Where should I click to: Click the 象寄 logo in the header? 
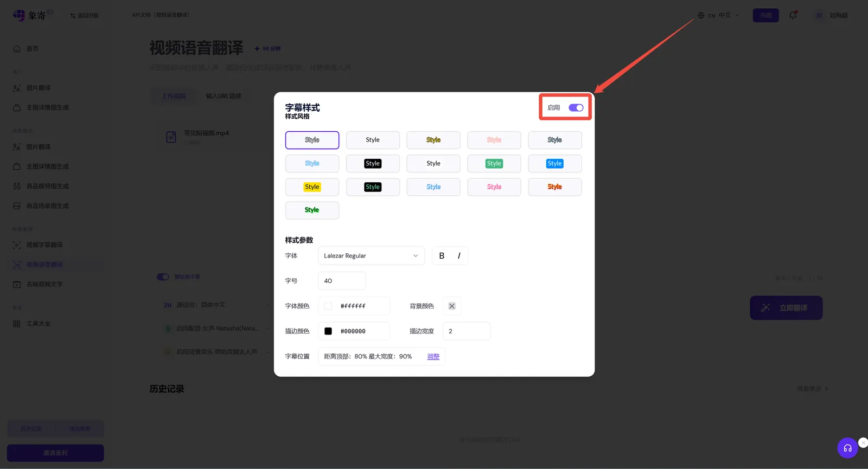[x=29, y=15]
